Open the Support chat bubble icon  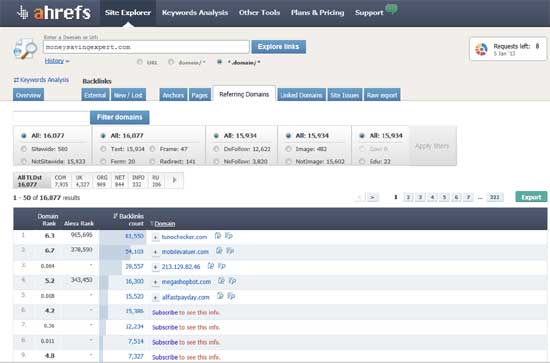pos(391,8)
